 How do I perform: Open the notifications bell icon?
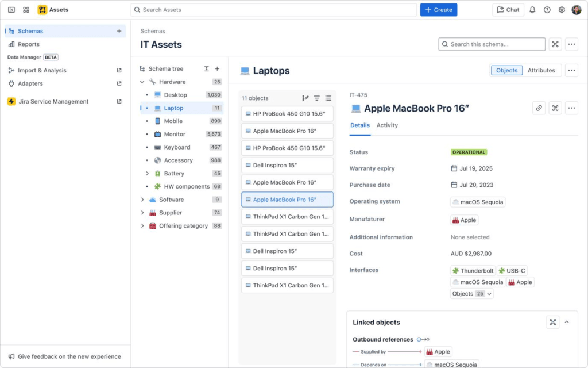pyautogui.click(x=532, y=10)
